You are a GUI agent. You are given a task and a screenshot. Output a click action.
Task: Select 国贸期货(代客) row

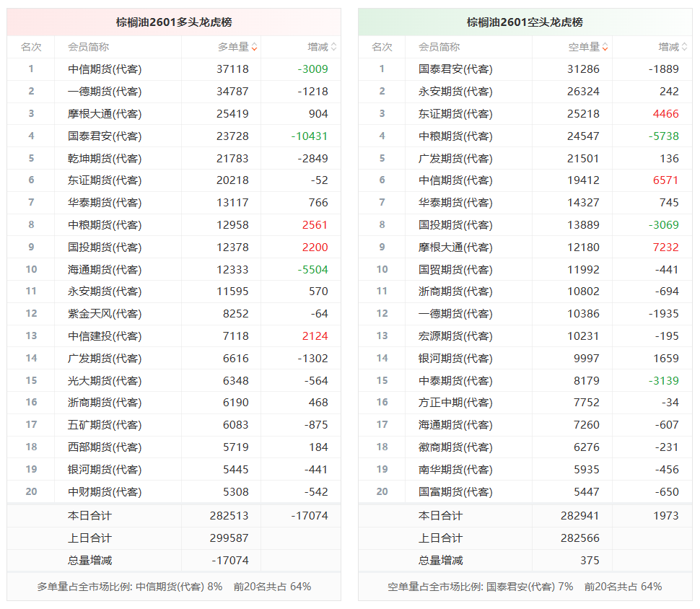point(525,270)
